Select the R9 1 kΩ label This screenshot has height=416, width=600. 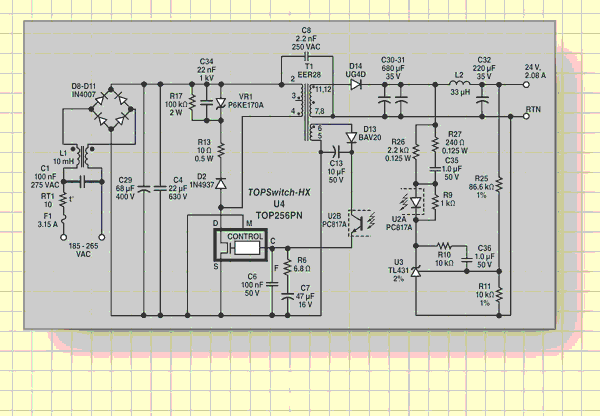pos(448,199)
